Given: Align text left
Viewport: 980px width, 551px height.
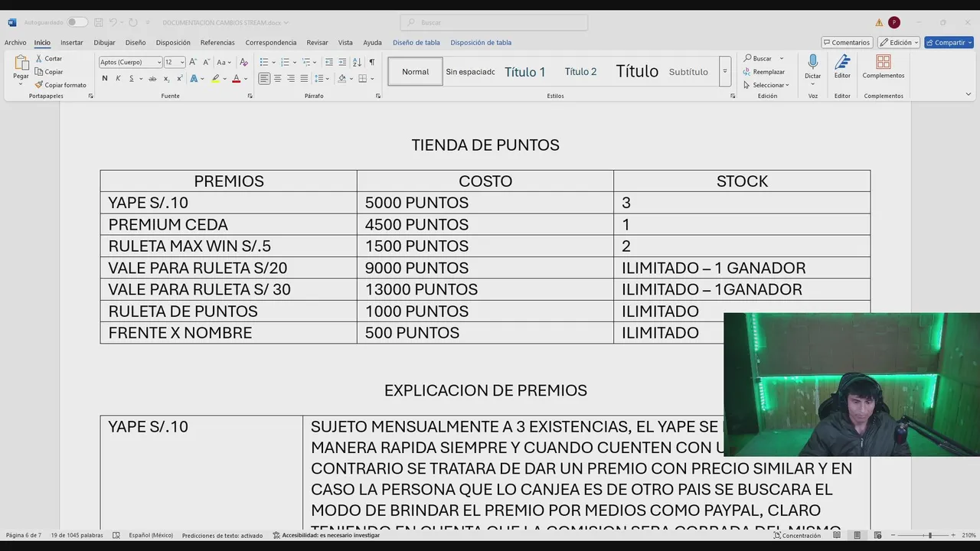Looking at the screenshot, I should point(264,78).
